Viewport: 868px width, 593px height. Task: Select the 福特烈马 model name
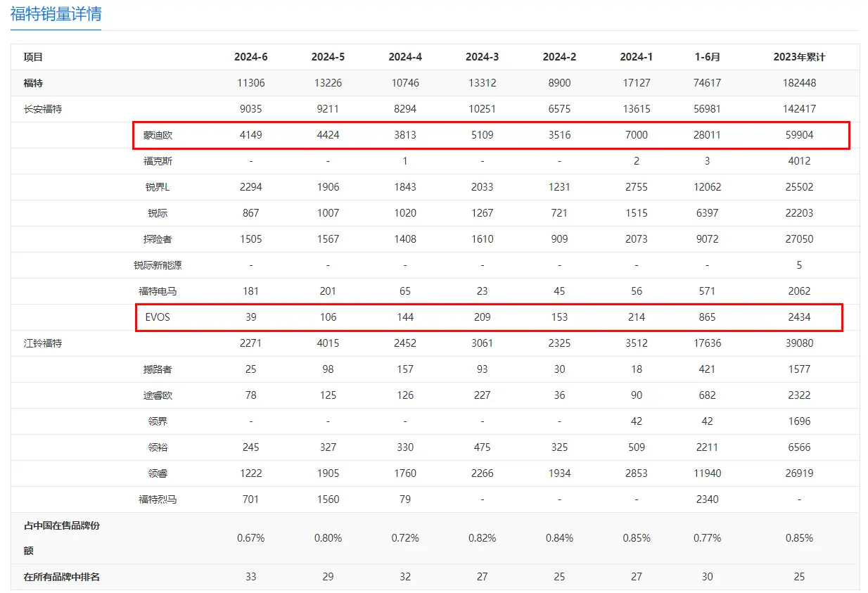tap(158, 499)
